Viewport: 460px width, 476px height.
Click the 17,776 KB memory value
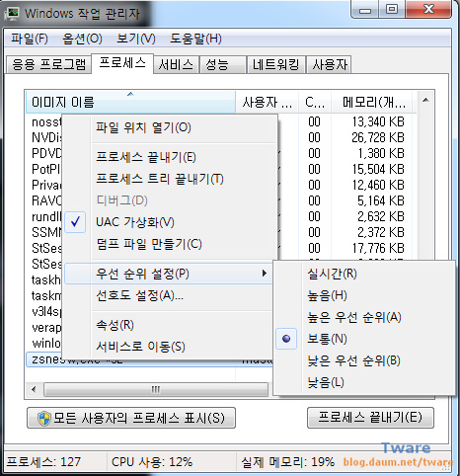coord(378,249)
